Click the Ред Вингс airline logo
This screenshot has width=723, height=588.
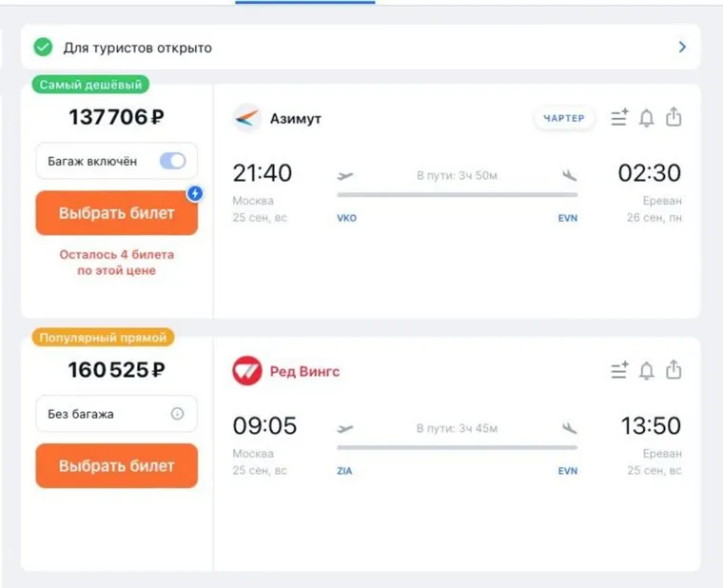click(247, 370)
